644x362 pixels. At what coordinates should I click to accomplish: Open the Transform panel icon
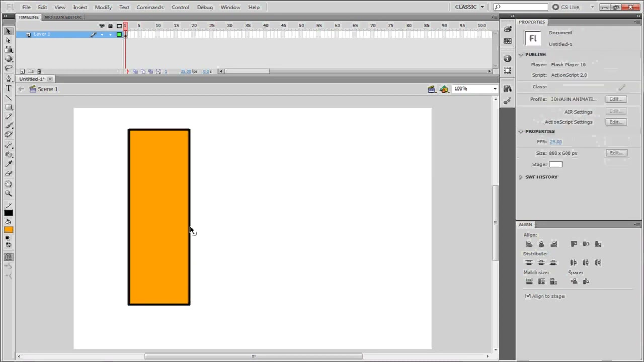tap(507, 71)
